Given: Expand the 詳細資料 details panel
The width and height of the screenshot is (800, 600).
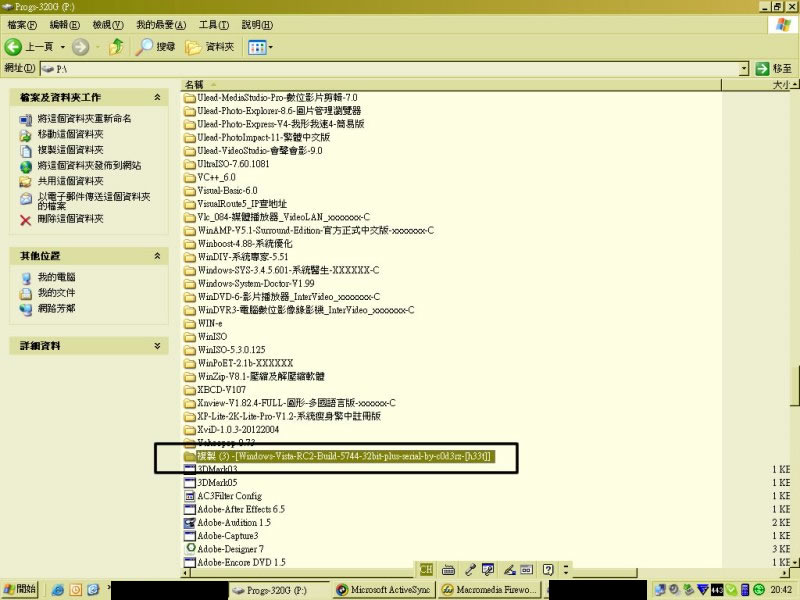Looking at the screenshot, I should point(157,346).
